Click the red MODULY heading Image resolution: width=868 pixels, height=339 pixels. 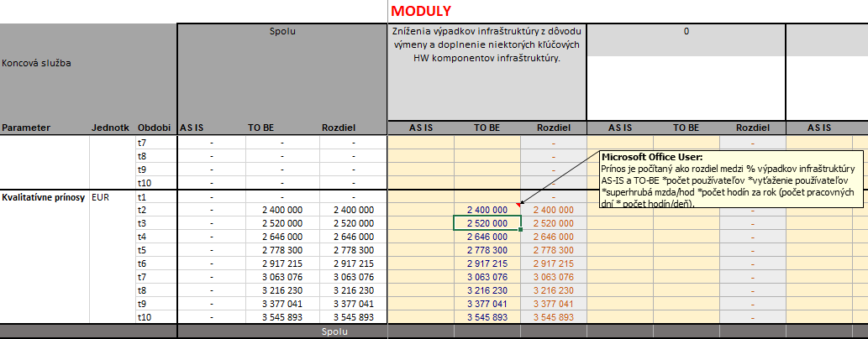421,11
